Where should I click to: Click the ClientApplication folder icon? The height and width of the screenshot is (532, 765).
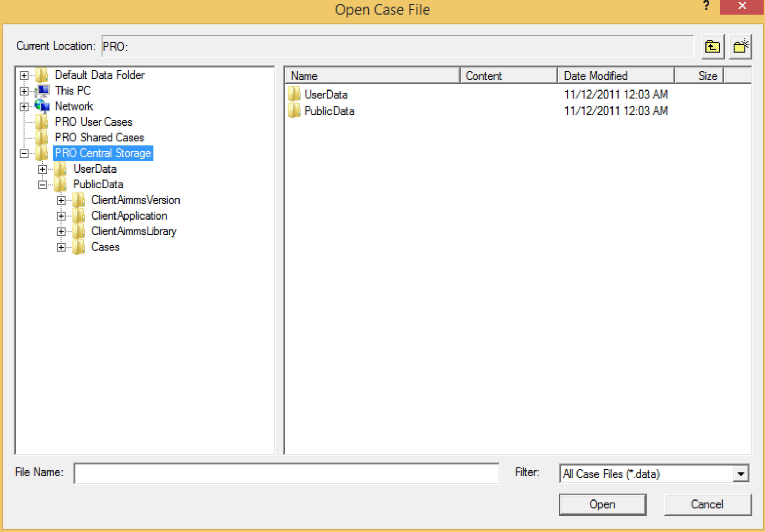79,216
